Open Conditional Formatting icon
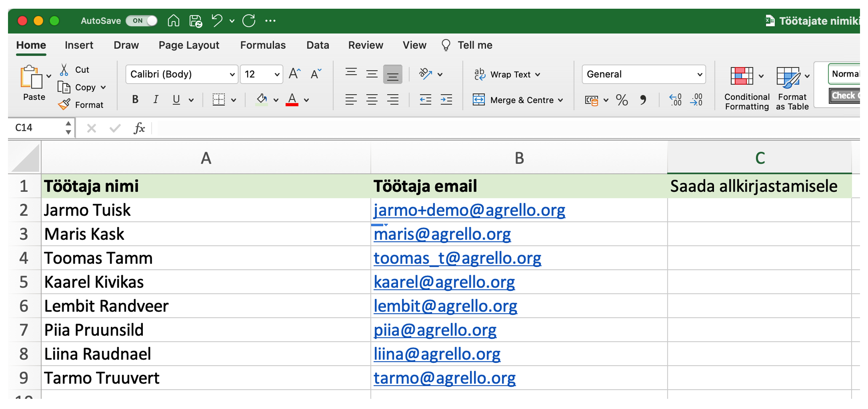868x409 pixels. pos(742,76)
